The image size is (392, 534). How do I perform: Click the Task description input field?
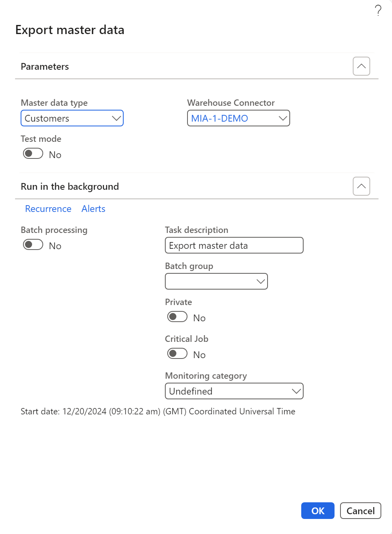pos(234,246)
